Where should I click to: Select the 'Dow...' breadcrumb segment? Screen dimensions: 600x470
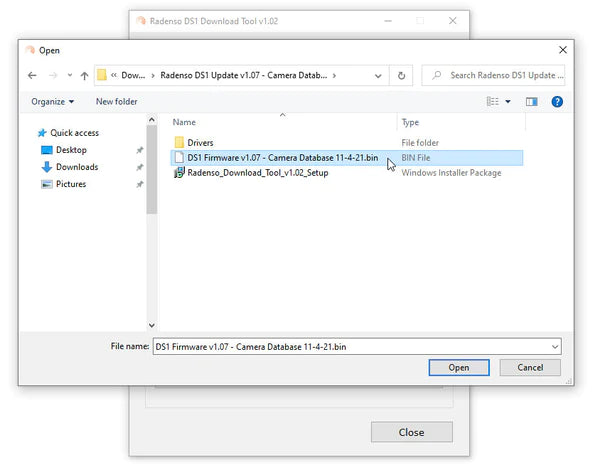133,75
